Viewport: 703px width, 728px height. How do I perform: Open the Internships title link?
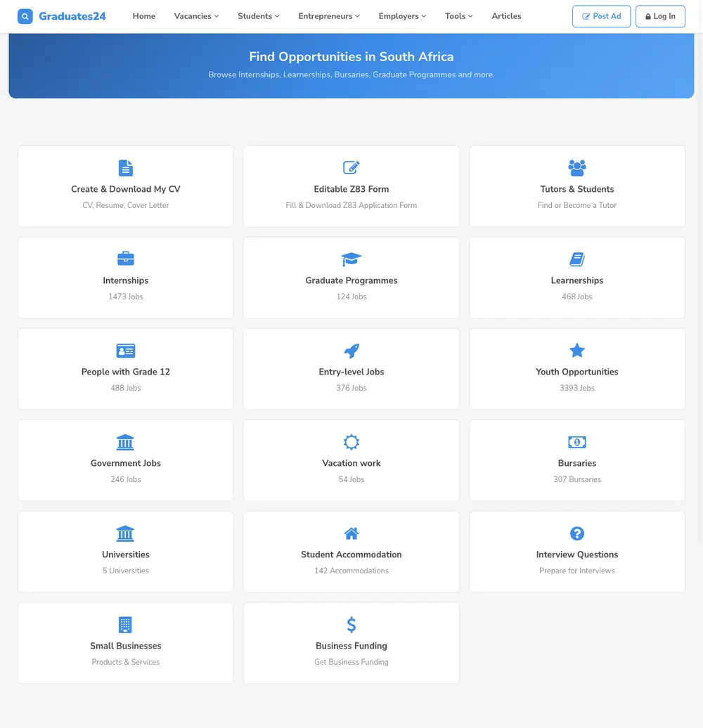click(125, 280)
